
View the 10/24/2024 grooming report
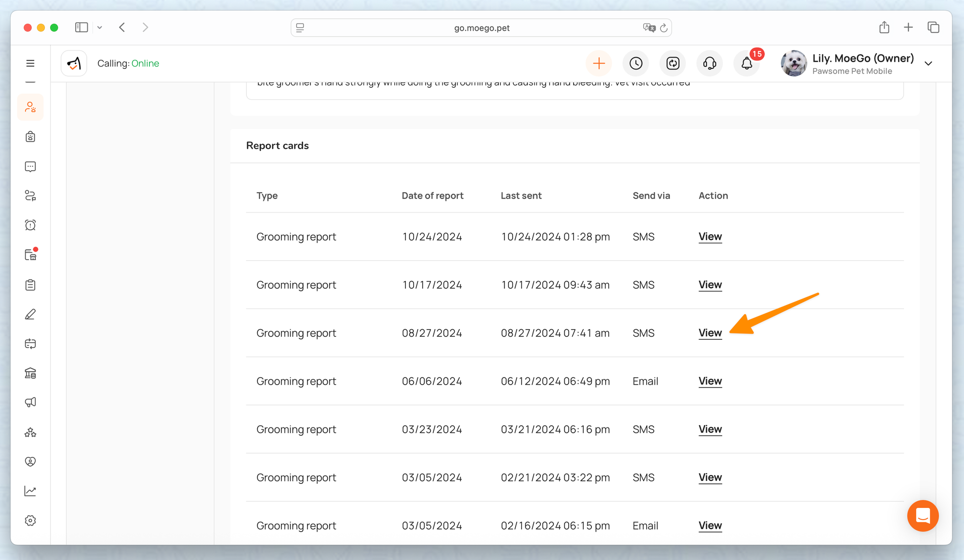tap(710, 237)
